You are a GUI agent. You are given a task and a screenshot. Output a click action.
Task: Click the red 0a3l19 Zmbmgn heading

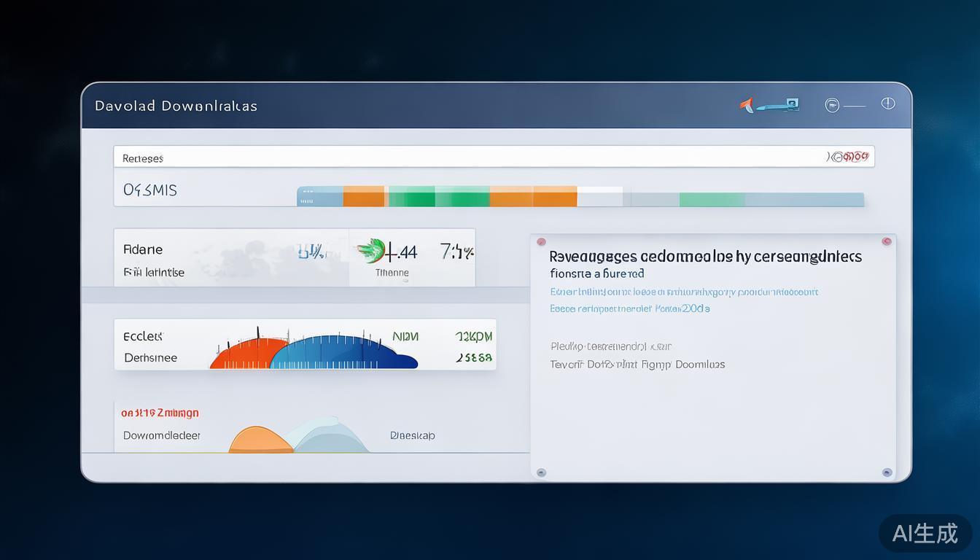(160, 413)
